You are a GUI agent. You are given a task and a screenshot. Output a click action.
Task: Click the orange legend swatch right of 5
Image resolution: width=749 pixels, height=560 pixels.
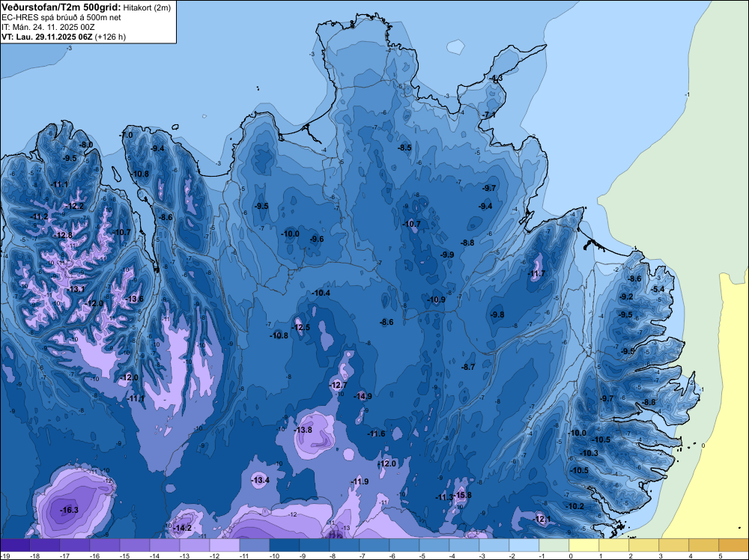(734, 545)
